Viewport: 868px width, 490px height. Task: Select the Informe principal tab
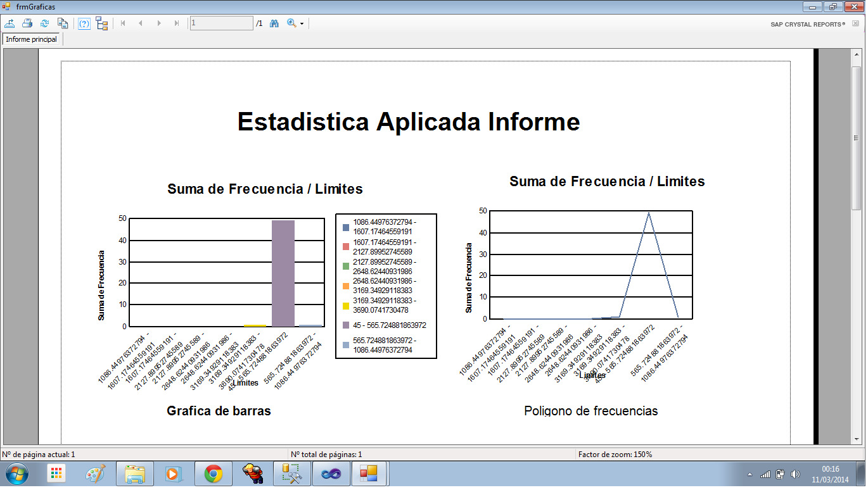(x=32, y=39)
